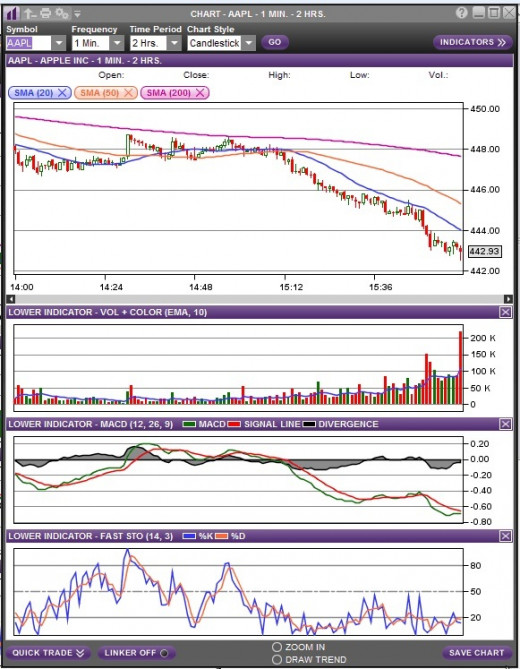Close the MACD lower indicator panel
The height and width of the screenshot is (669, 520).
click(505, 424)
